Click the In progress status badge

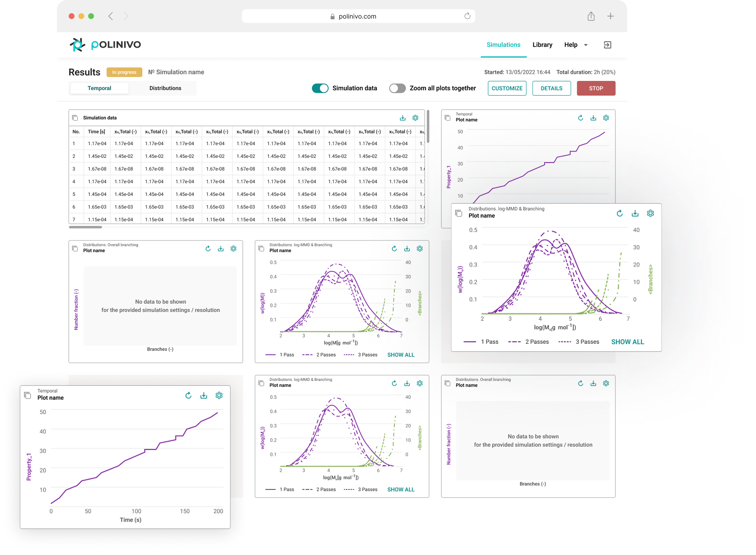(x=124, y=72)
